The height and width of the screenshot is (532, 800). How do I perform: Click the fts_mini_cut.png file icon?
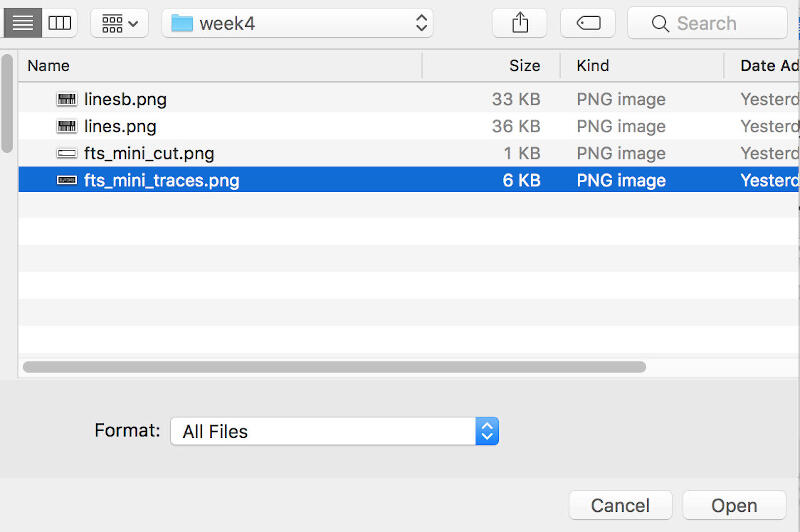[x=67, y=154]
